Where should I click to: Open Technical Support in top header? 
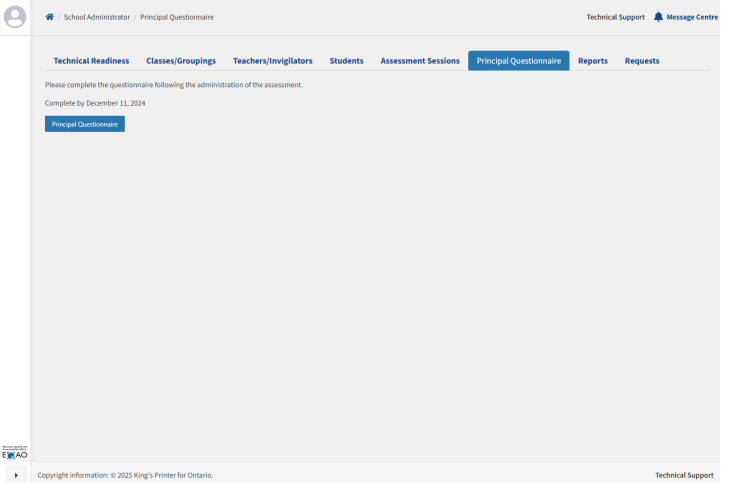tap(615, 17)
